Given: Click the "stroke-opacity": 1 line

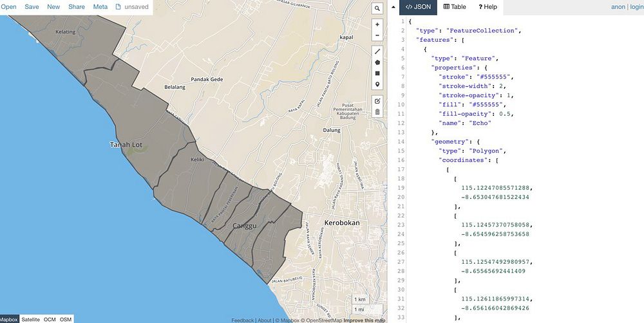Looking at the screenshot, I should (x=476, y=95).
